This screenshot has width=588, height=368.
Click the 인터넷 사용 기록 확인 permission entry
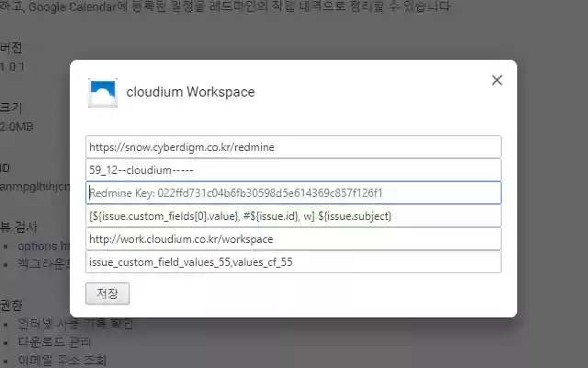(75, 323)
